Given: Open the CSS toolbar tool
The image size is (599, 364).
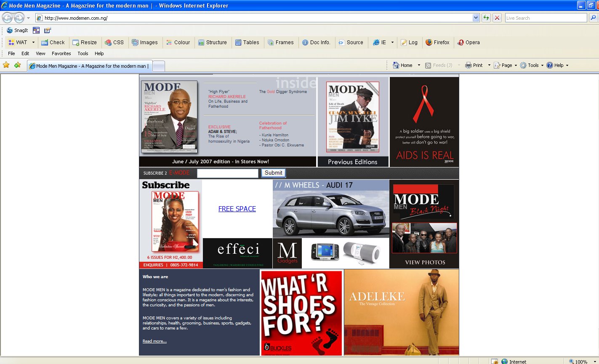Looking at the screenshot, I should [114, 43].
